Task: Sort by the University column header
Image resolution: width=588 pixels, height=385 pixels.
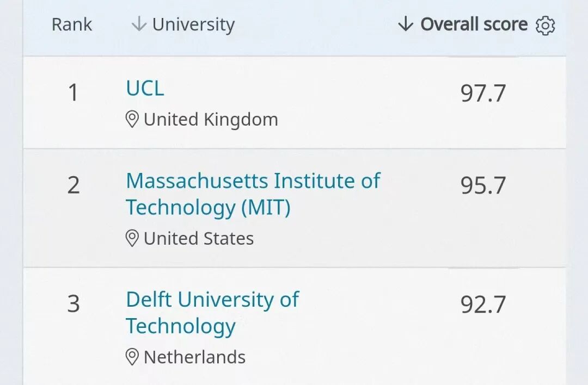Action: coord(193,24)
